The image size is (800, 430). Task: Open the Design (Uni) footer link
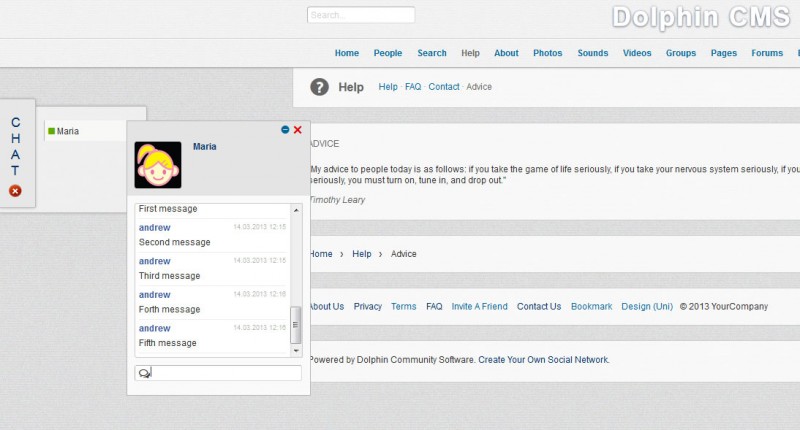coord(647,307)
